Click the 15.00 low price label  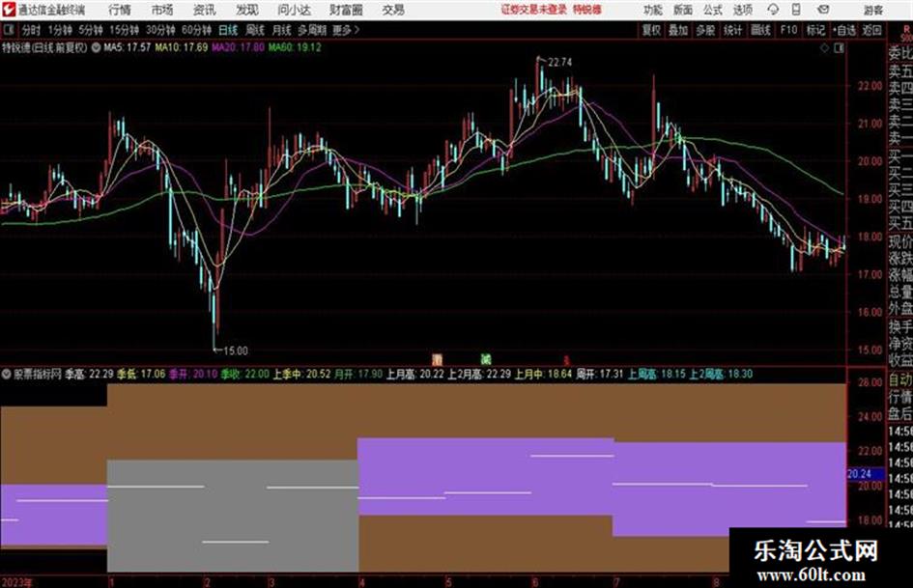click(235, 350)
